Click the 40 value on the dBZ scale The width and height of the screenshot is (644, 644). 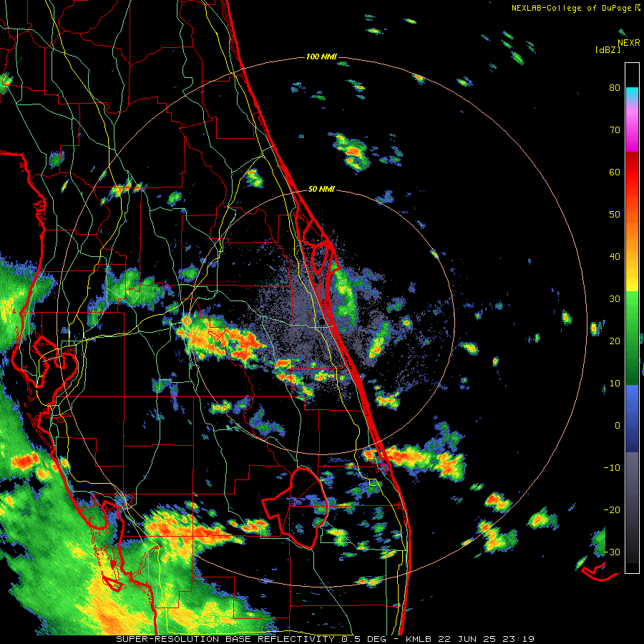click(x=615, y=257)
